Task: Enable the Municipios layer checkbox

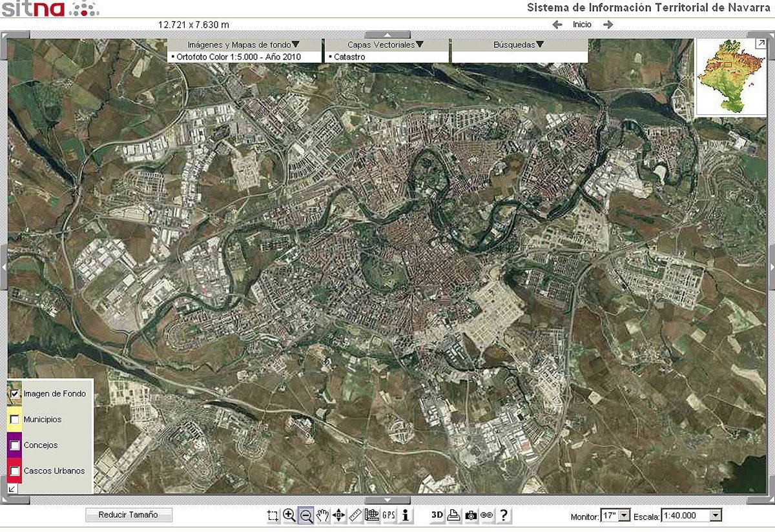Action: click(15, 420)
